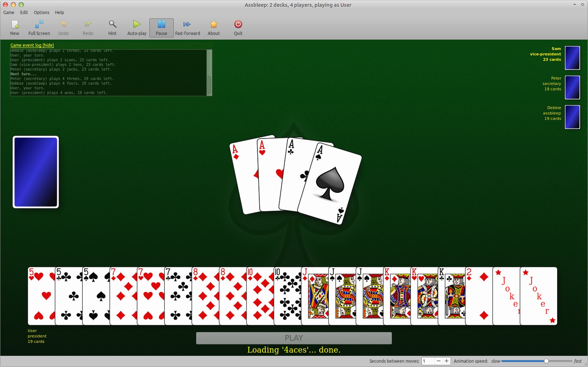
Task: Click Sam's face-down card back
Action: pyautogui.click(x=572, y=58)
